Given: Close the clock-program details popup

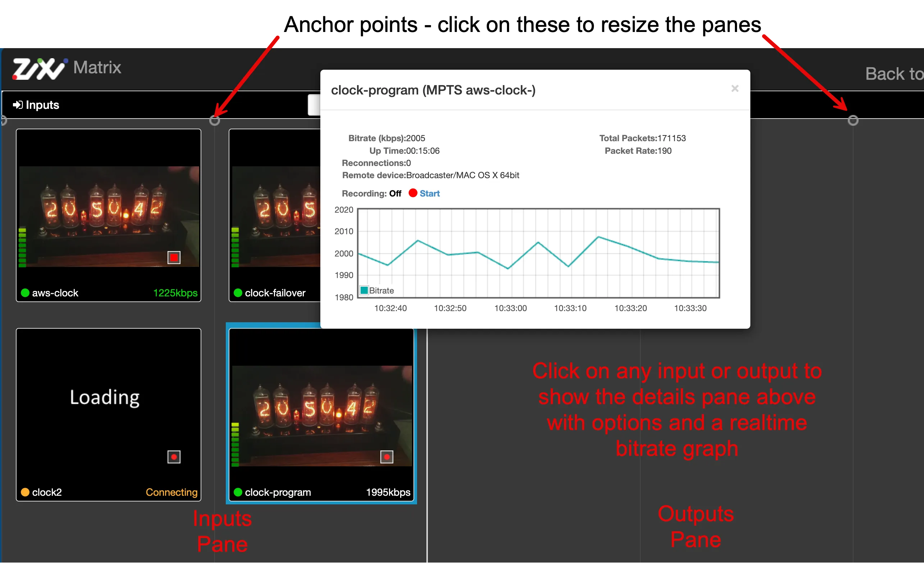Looking at the screenshot, I should click(x=735, y=89).
